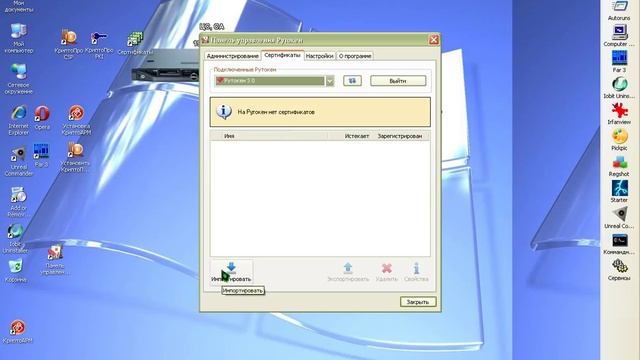Launch Computer Management from side panel
640x360 pixels.
point(619,36)
